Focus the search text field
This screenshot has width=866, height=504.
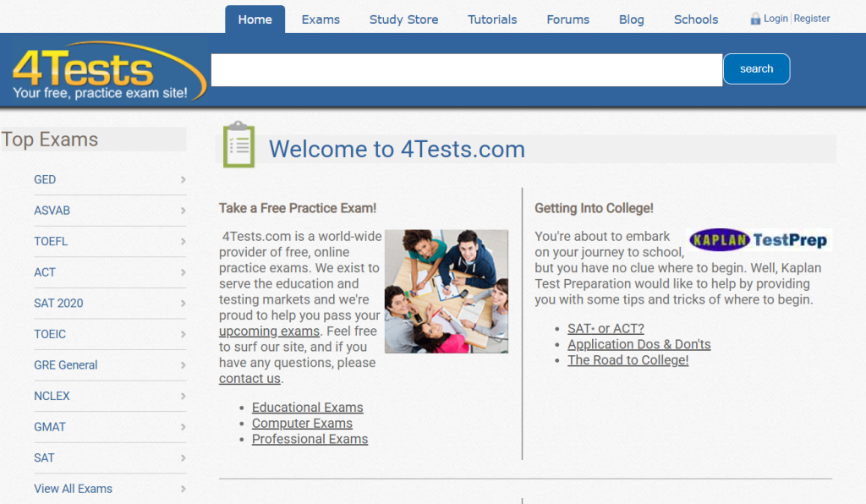tap(467, 69)
